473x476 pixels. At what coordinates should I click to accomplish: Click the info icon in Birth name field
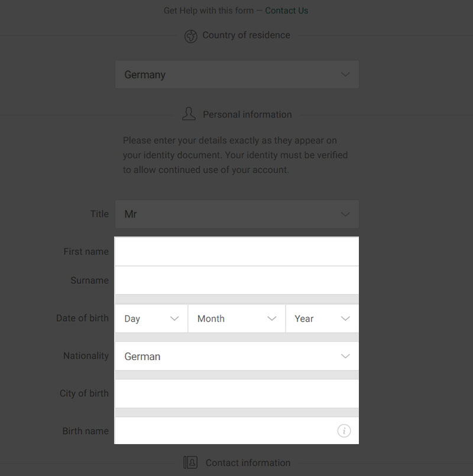(344, 431)
